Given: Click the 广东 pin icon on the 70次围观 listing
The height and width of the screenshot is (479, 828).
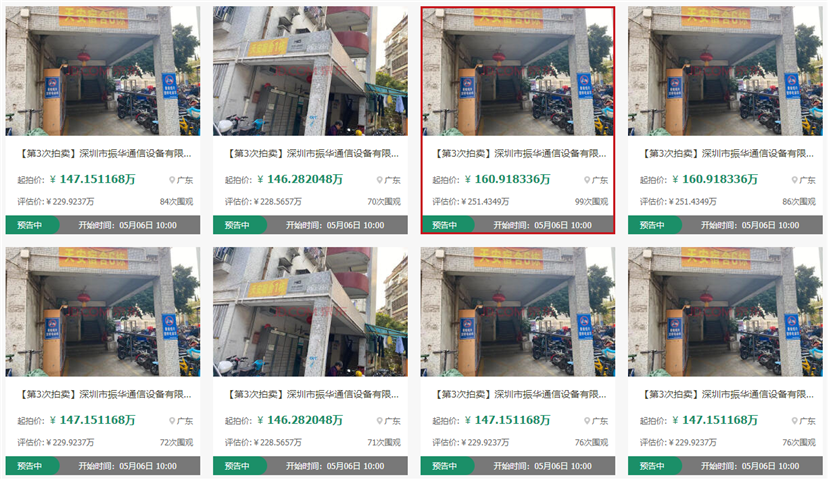Looking at the screenshot, I should tap(379, 180).
